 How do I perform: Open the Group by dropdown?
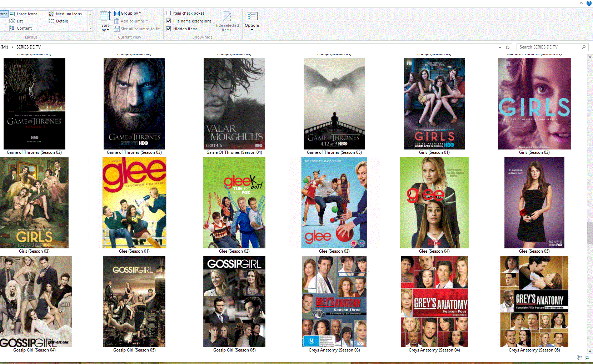click(x=128, y=13)
